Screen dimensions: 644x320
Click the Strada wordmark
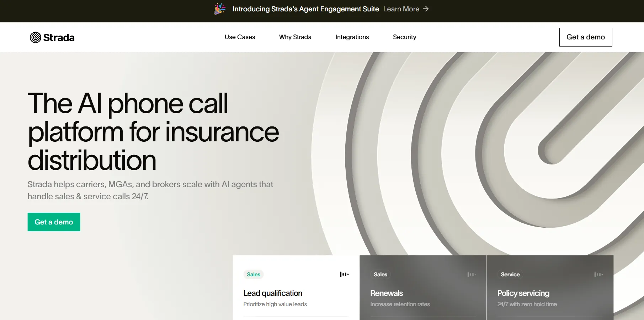click(x=59, y=37)
